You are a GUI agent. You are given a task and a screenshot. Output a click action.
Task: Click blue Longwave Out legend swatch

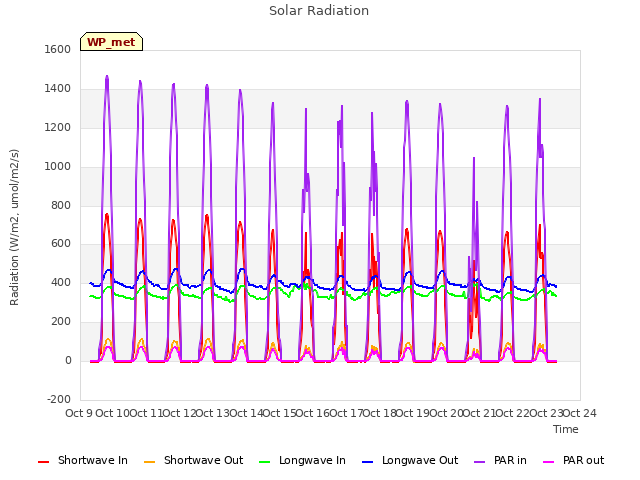coord(367,462)
